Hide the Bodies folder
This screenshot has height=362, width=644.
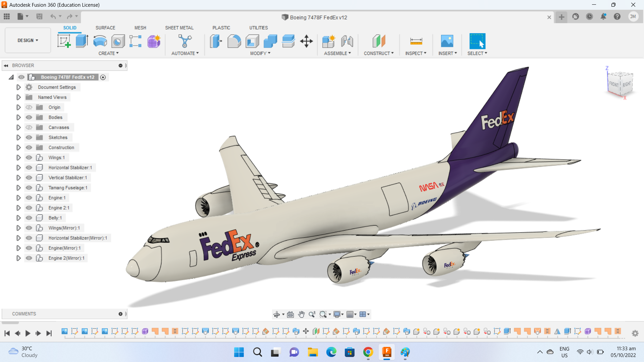coord(29,117)
